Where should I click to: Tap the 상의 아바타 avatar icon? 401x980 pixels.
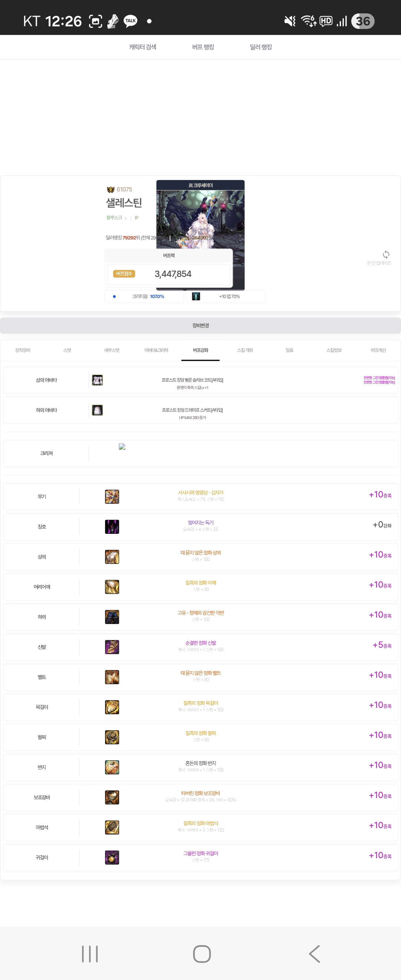(97, 380)
